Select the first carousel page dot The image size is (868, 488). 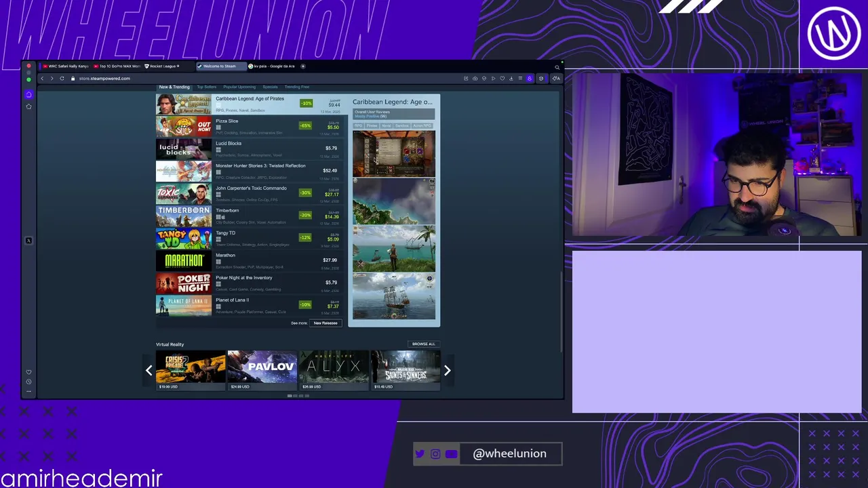tap(290, 396)
